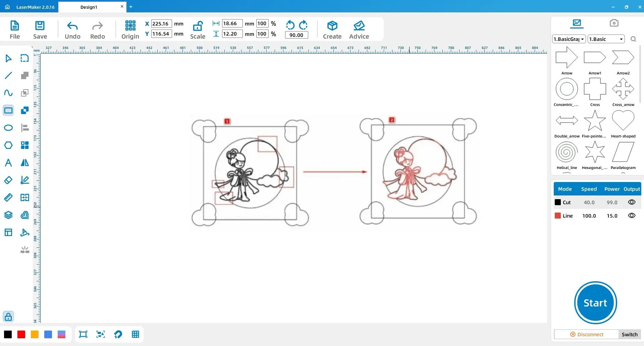This screenshot has width=644, height=346.
Task: Select the straight line drawing tool
Action: (x=8, y=75)
